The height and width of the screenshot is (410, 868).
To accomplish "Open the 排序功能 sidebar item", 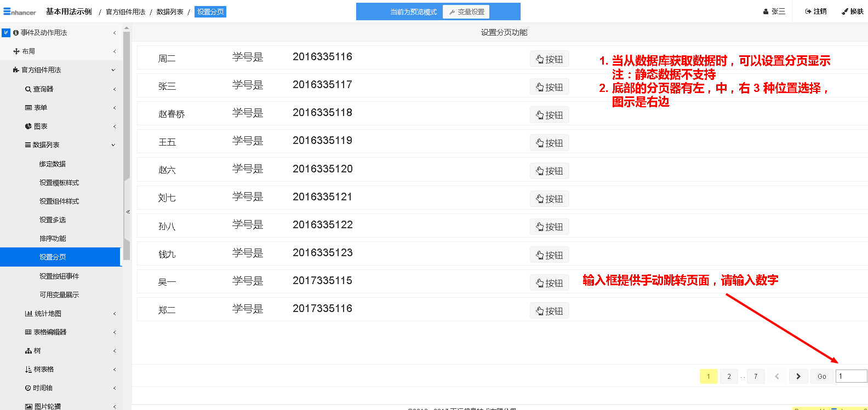I will pyautogui.click(x=53, y=239).
